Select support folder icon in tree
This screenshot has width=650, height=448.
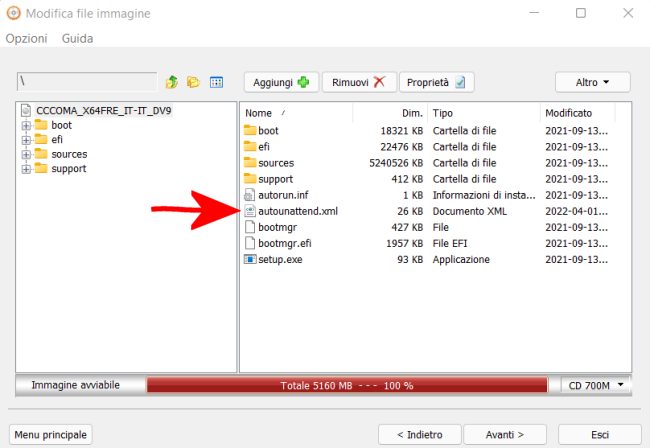coord(41,168)
